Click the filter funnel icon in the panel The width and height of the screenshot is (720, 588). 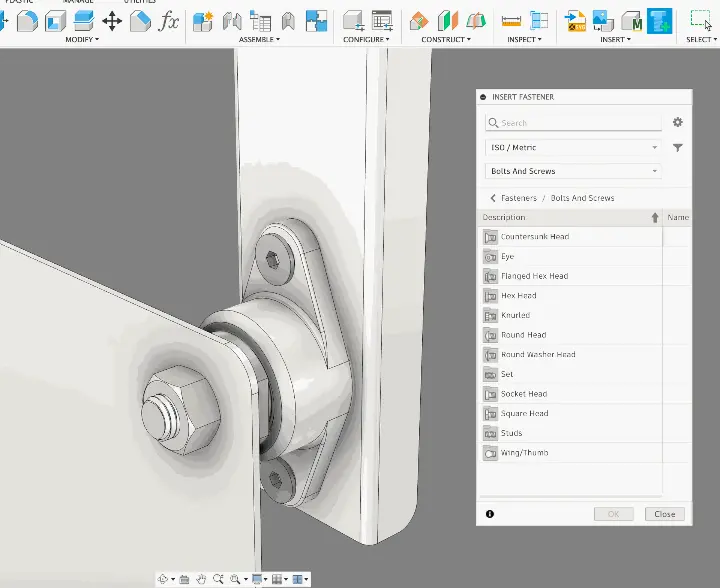pyautogui.click(x=677, y=148)
